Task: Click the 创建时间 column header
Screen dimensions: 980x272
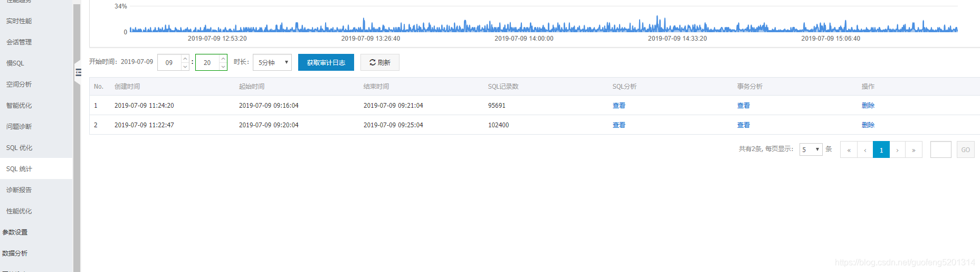Action: (x=127, y=87)
